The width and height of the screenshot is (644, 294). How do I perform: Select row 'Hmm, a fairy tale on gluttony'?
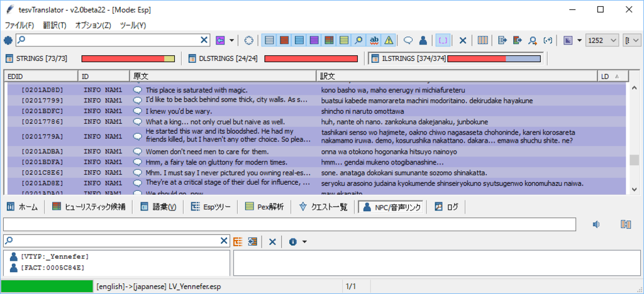pyautogui.click(x=317, y=162)
